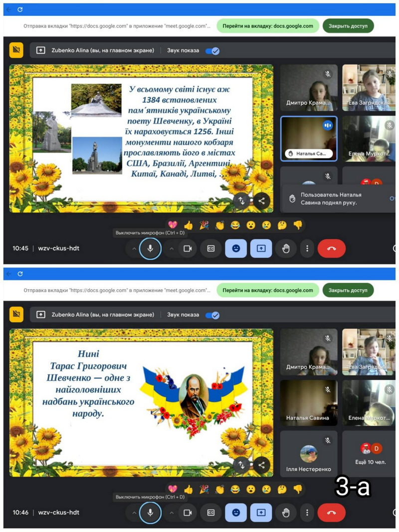Mute microphone in the upper meeting screenshot
This screenshot has height=532, width=399.
(x=150, y=248)
